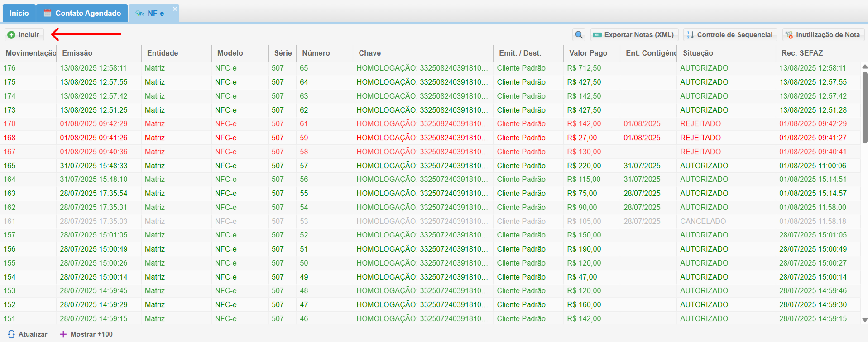Image resolution: width=868 pixels, height=342 pixels.
Task: Sort by the Valor Pago column header
Action: (588, 53)
